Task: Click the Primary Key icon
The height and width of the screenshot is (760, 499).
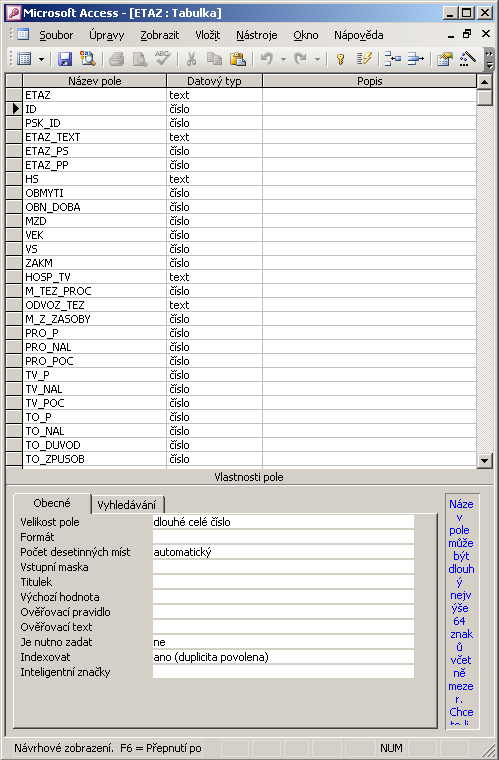Action: click(341, 59)
